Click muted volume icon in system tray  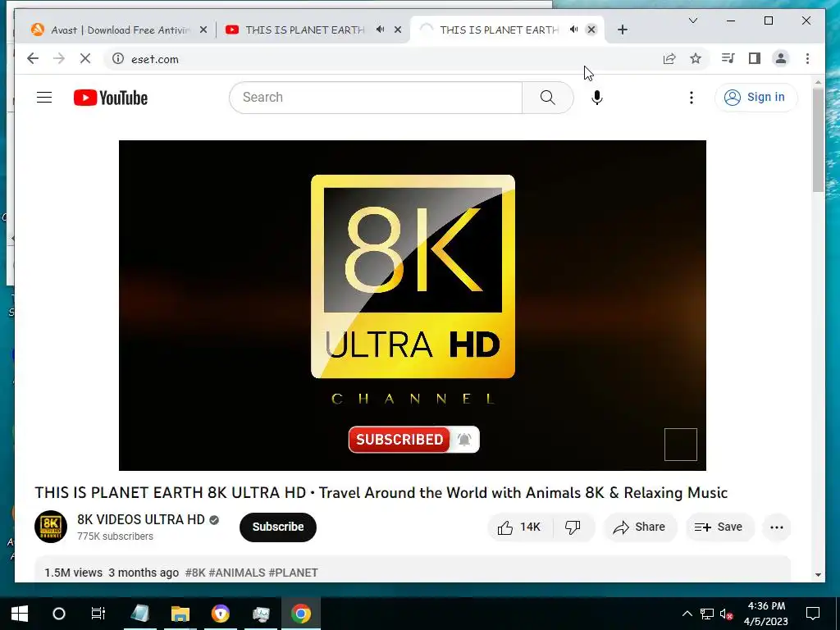click(727, 614)
